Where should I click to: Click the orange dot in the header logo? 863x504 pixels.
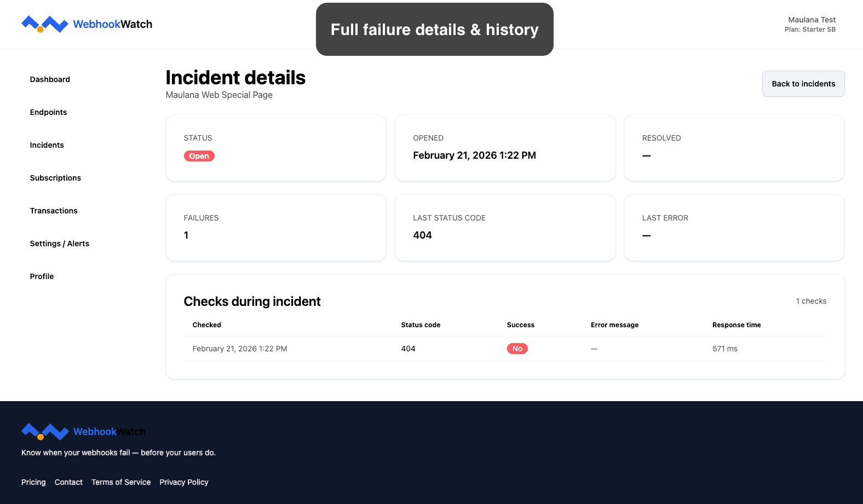[x=39, y=30]
